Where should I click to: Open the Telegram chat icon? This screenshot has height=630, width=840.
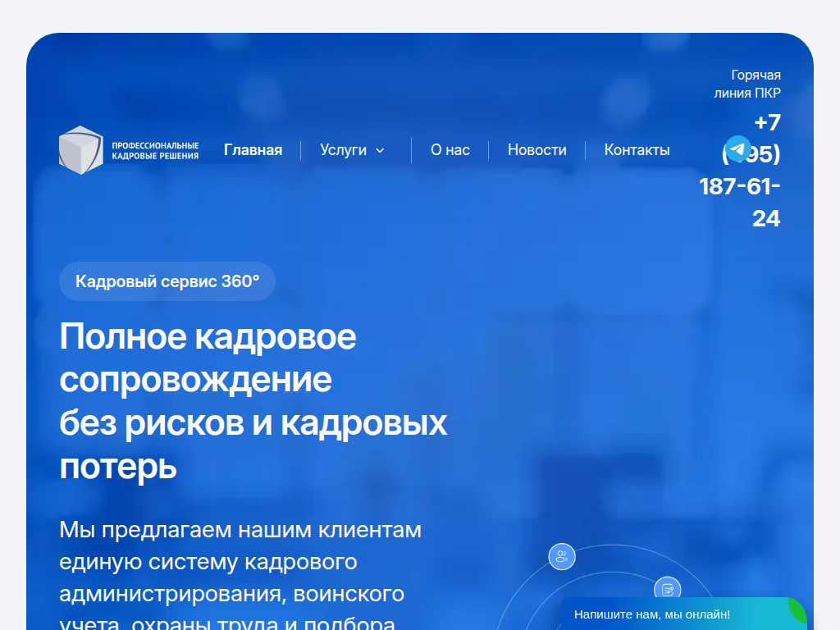coord(738,149)
